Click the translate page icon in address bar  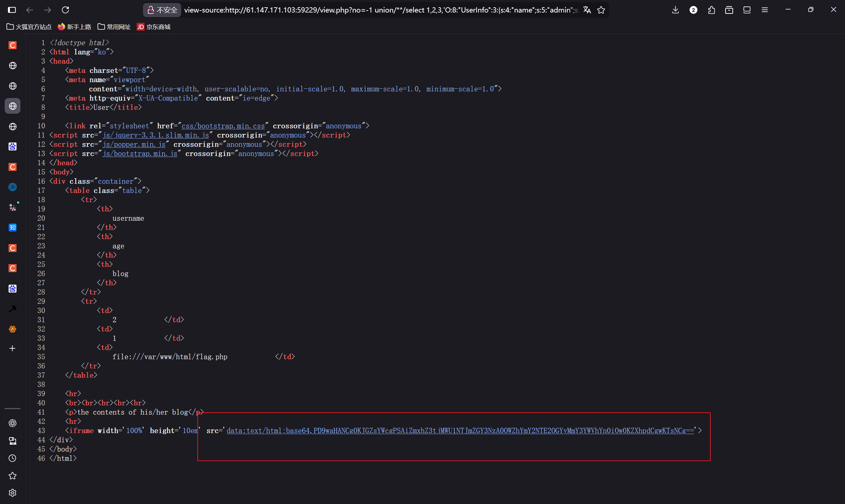click(587, 10)
